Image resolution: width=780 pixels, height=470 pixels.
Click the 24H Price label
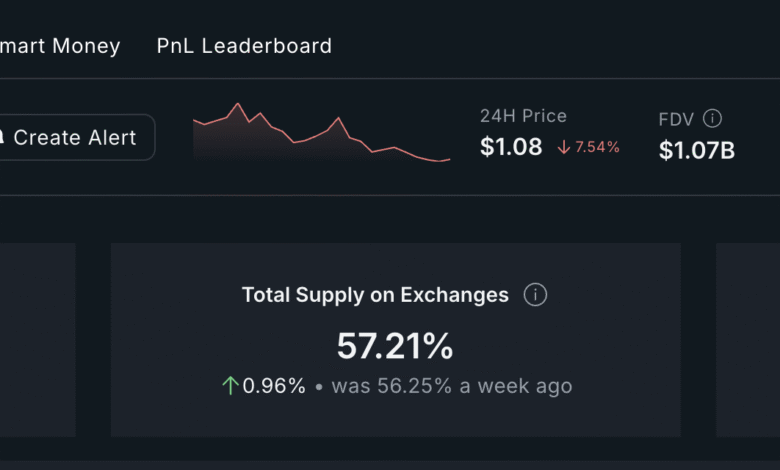(x=523, y=116)
